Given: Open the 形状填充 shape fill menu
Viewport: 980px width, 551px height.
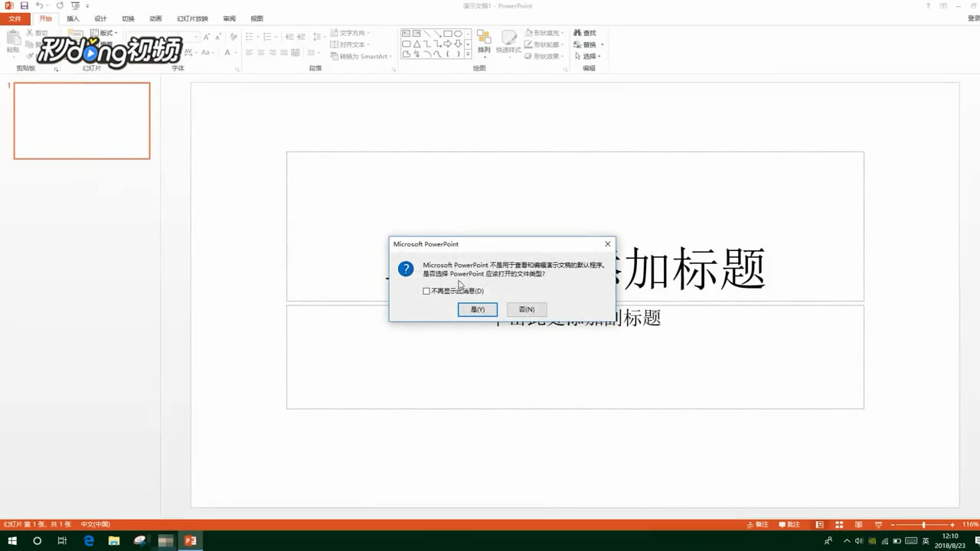Looking at the screenshot, I should coord(545,33).
